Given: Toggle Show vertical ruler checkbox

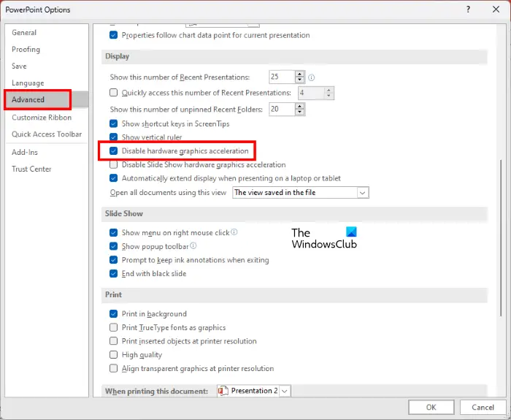Looking at the screenshot, I should 113,137.
